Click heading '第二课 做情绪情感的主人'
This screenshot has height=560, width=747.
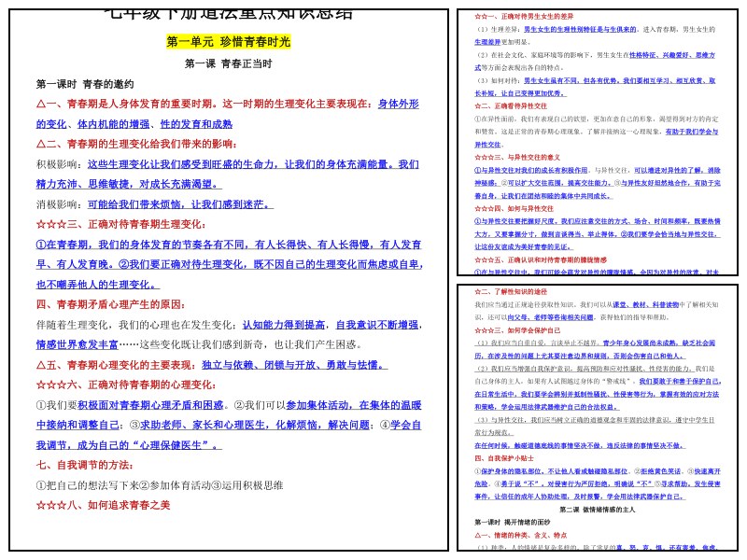click(597, 510)
